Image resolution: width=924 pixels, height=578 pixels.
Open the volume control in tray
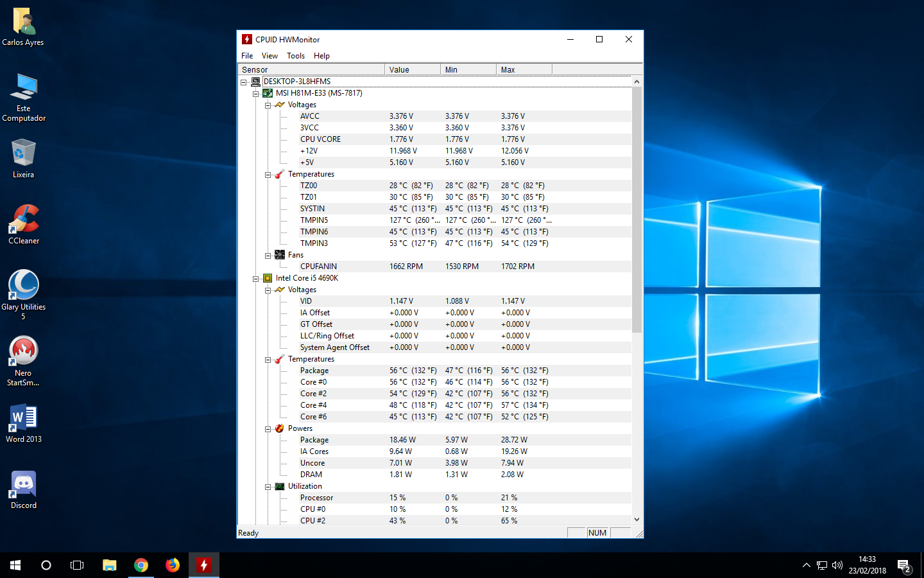tap(837, 565)
